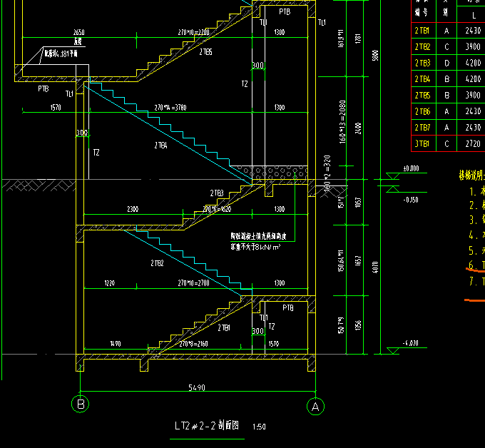Select the 2TB3 stair flight label in the drawing

217,193
